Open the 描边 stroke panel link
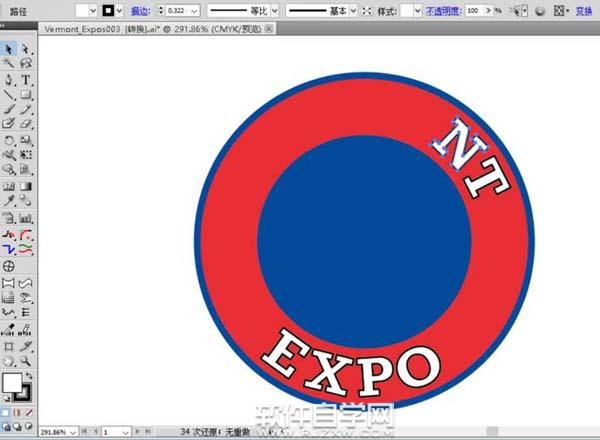The width and height of the screenshot is (600, 440). (140, 10)
